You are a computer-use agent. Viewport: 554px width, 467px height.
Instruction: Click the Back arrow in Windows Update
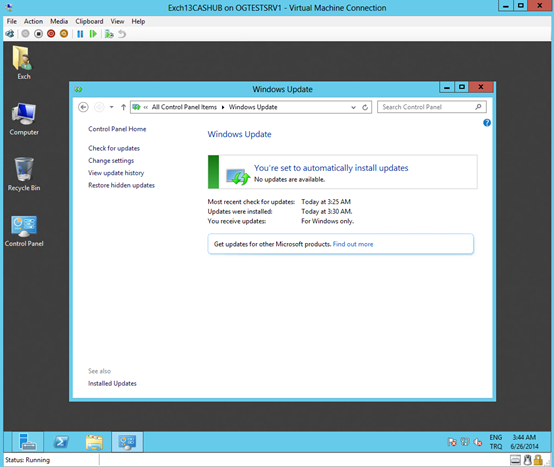point(83,107)
